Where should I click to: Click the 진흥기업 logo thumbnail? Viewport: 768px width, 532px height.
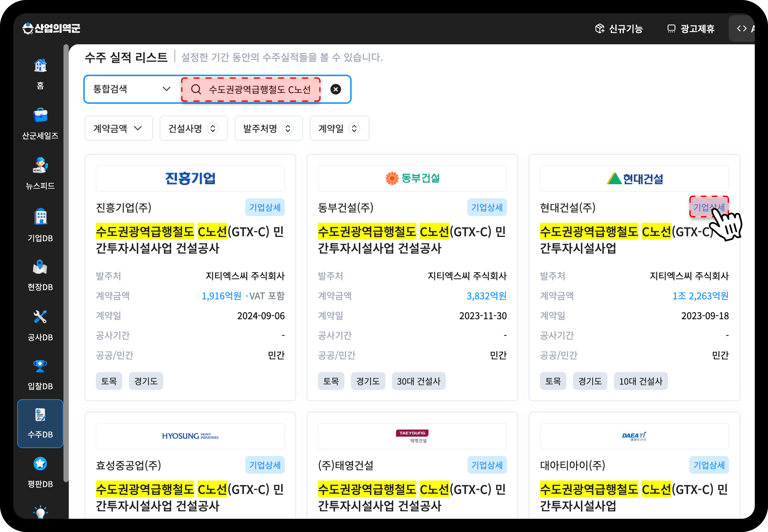pos(190,178)
